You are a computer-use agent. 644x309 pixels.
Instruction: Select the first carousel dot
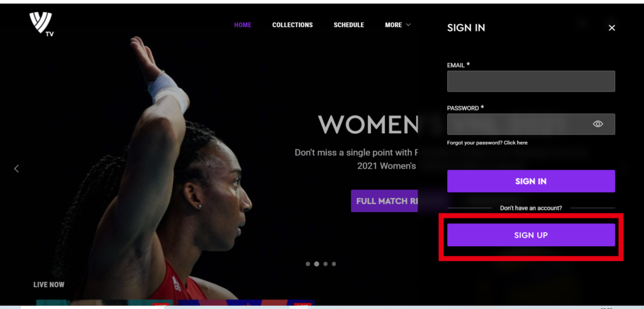tap(308, 264)
